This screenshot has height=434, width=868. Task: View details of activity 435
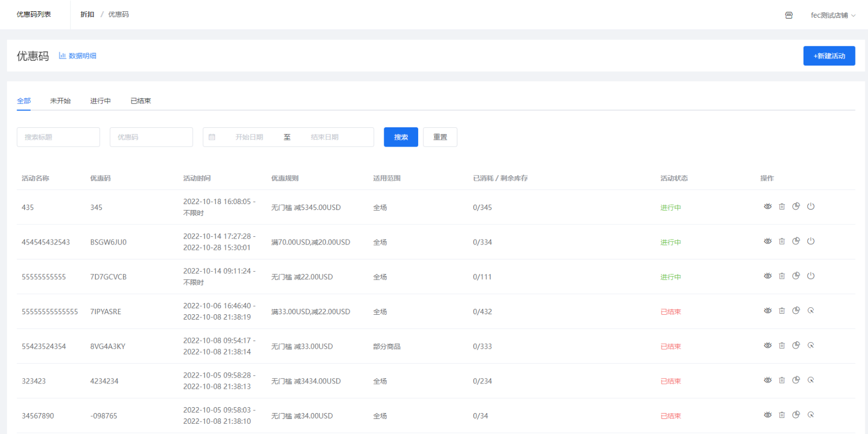tap(767, 207)
